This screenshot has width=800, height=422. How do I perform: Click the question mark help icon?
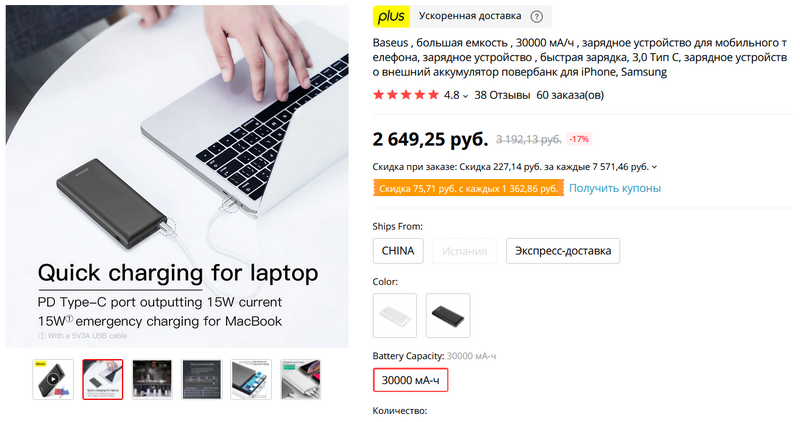click(x=536, y=16)
